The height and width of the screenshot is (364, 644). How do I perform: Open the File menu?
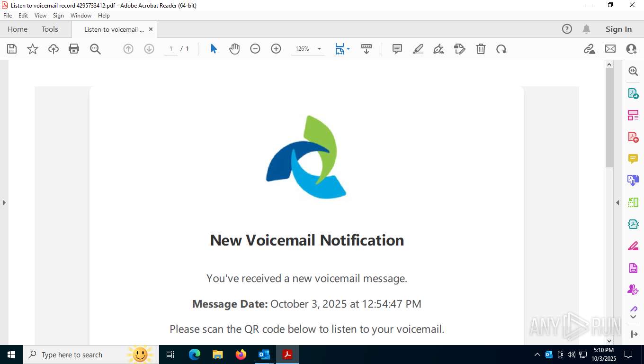8,16
